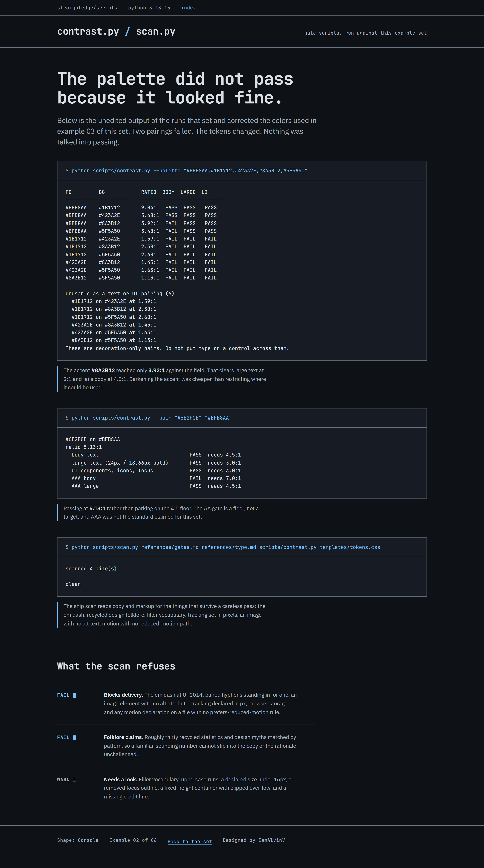This screenshot has height=868, width=484.
Task: Click the 'What the scan refuses' heading
Action: tap(116, 666)
